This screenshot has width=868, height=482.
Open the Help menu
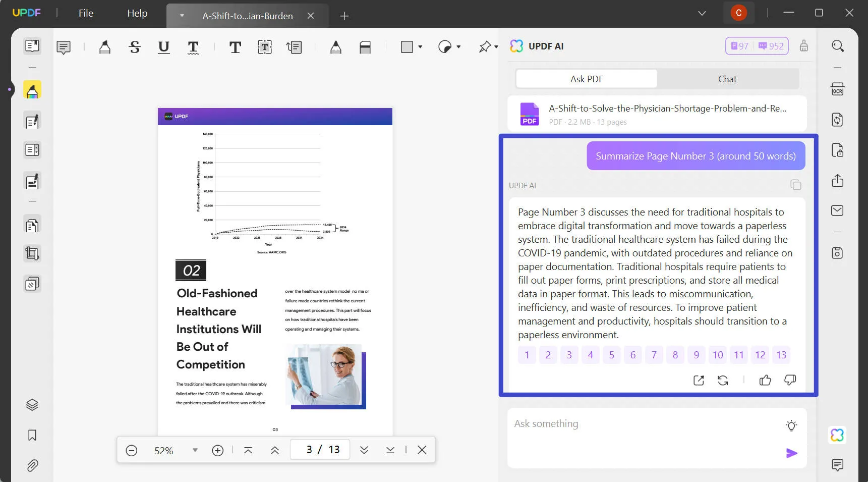[137, 13]
